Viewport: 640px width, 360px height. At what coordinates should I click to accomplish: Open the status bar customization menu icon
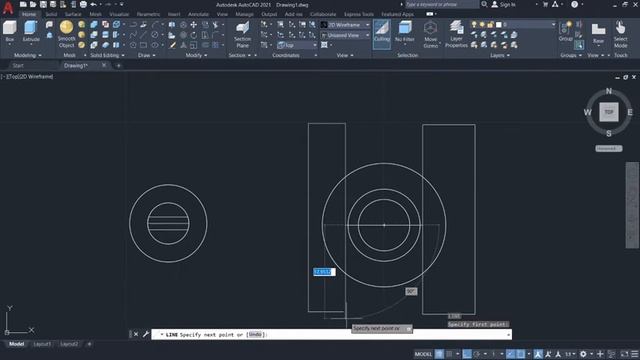coord(634,354)
